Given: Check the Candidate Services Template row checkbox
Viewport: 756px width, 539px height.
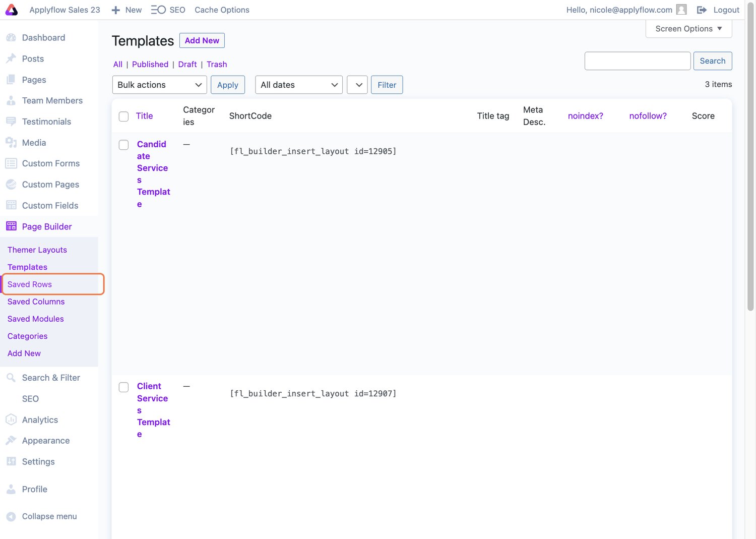Looking at the screenshot, I should pos(123,145).
